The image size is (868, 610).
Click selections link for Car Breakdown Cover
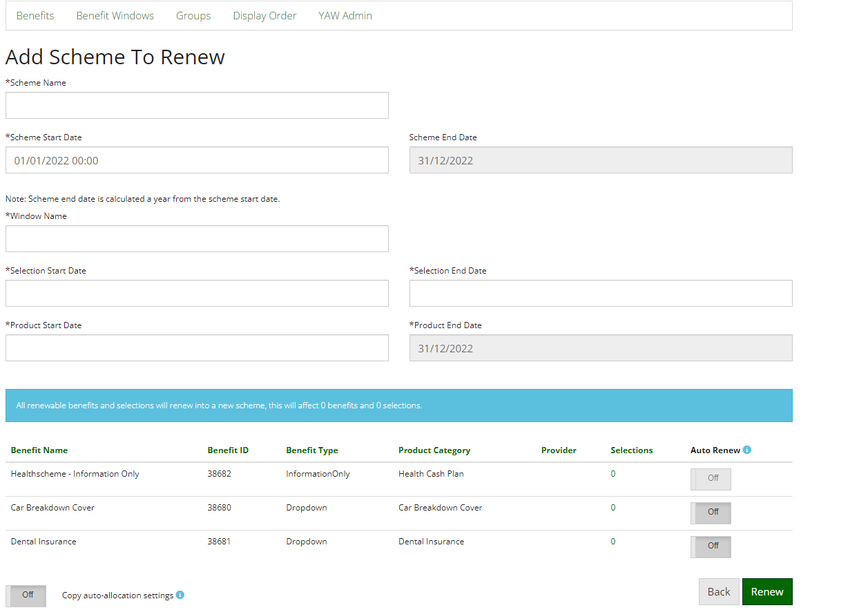pyautogui.click(x=613, y=507)
